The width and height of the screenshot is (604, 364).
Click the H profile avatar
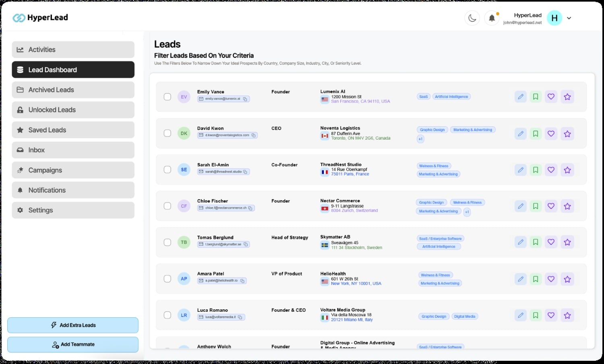point(554,18)
